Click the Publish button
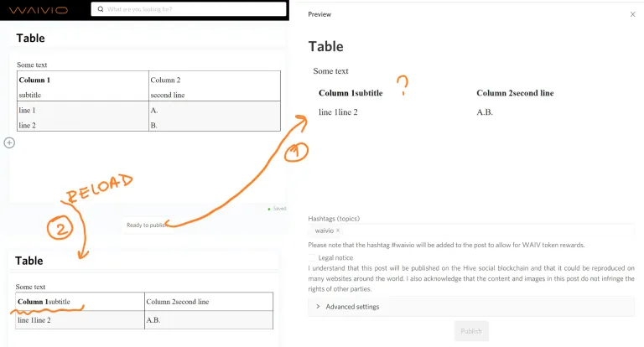Screen dimensions: 644x347 click(x=471, y=331)
